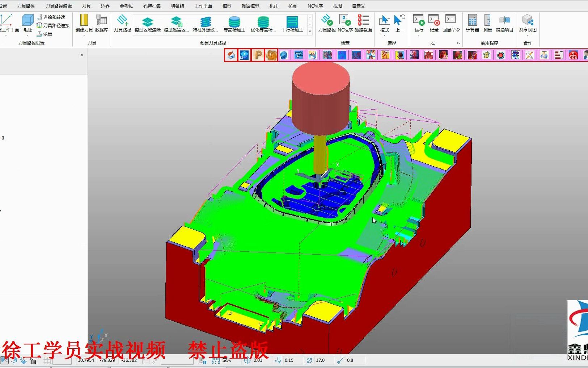Click the 进给和转速 button
Screen dimensions: 588x368
point(51,17)
